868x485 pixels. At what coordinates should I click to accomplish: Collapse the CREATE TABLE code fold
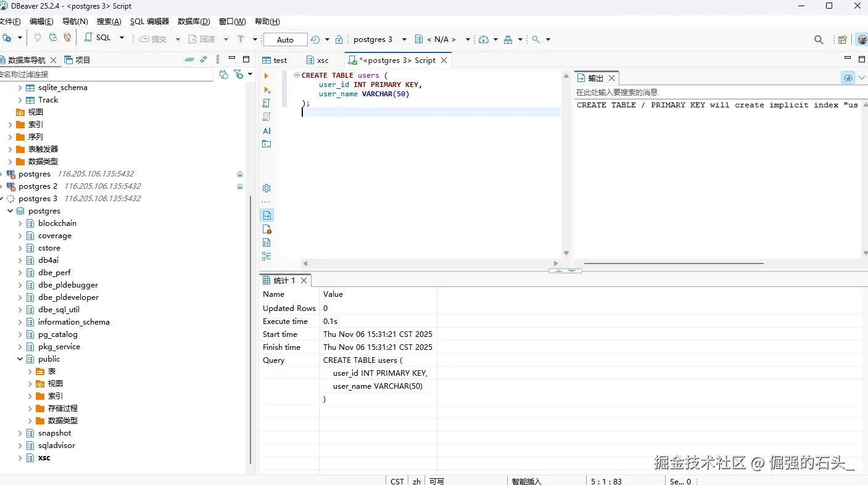coord(297,75)
